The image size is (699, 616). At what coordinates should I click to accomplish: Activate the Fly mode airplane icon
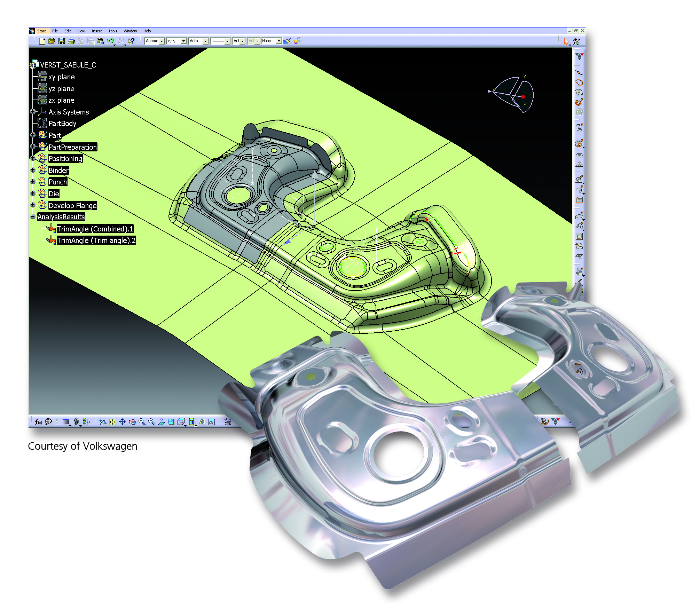(x=103, y=422)
